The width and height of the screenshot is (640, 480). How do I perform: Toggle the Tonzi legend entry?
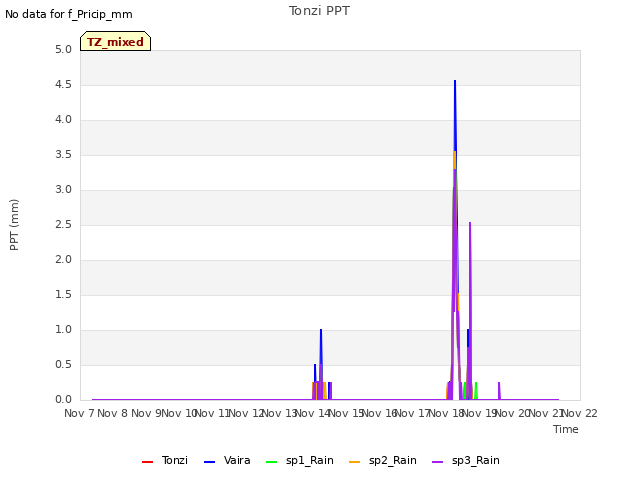pyautogui.click(x=164, y=460)
